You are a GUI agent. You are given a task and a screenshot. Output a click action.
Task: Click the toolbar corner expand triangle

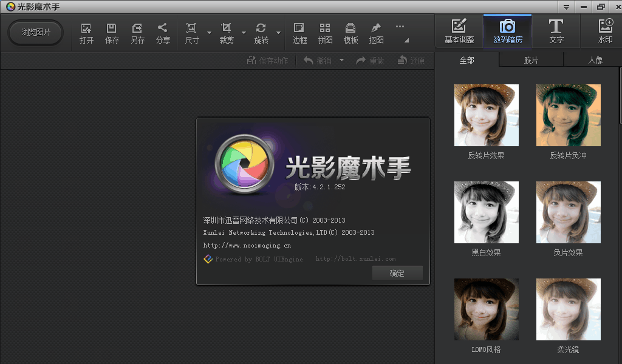click(406, 41)
